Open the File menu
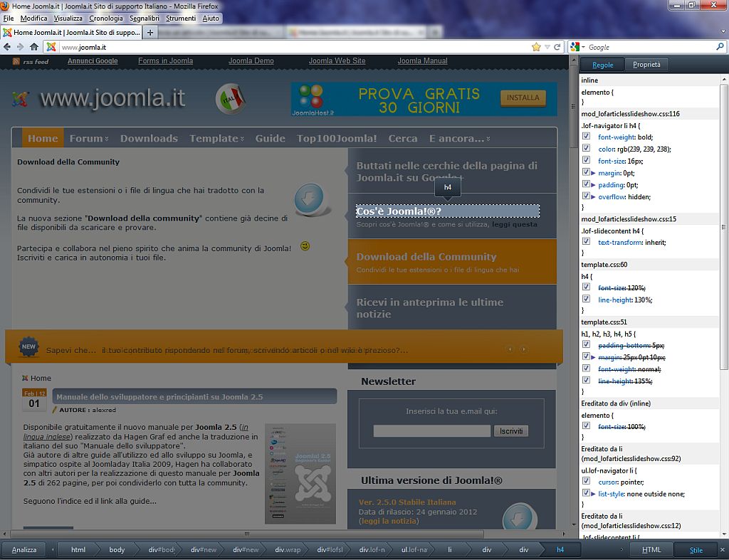The width and height of the screenshot is (729, 560). (x=9, y=18)
